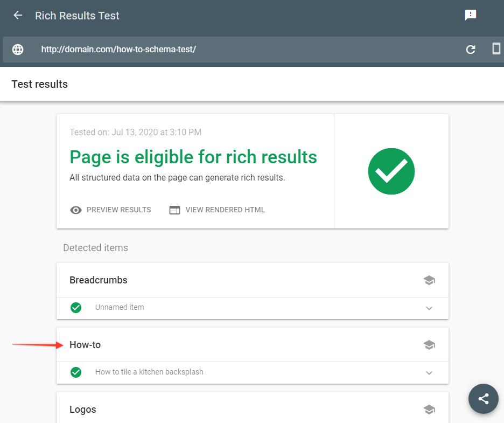The image size is (504, 423).
Task: Select the Logos section header
Action: pos(83,410)
